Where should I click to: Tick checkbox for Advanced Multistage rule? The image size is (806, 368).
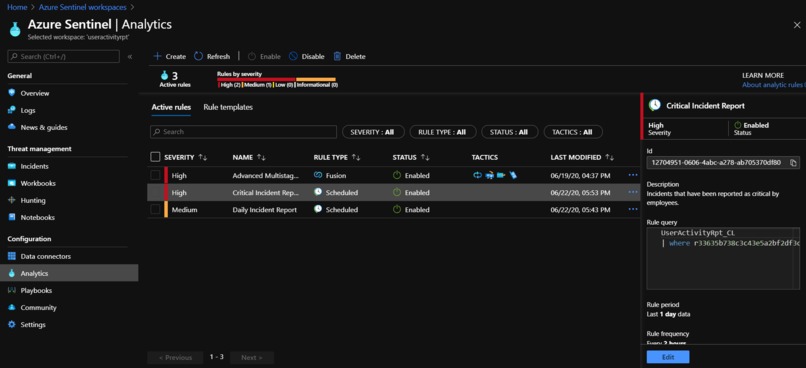[155, 175]
